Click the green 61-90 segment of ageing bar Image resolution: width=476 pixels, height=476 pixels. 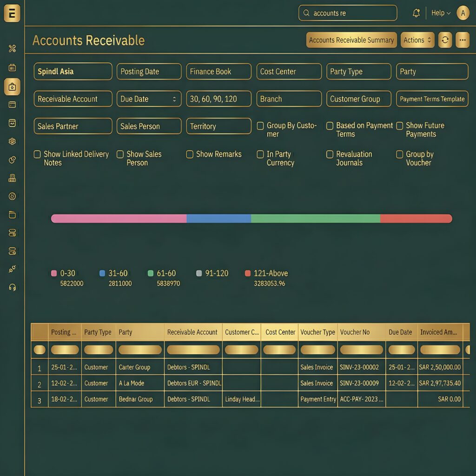pyautogui.click(x=315, y=218)
